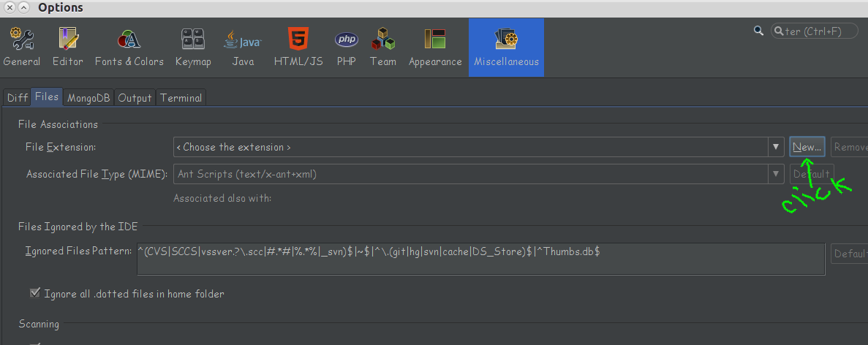This screenshot has width=868, height=345.
Task: Open the Editor options category
Action: (x=68, y=48)
